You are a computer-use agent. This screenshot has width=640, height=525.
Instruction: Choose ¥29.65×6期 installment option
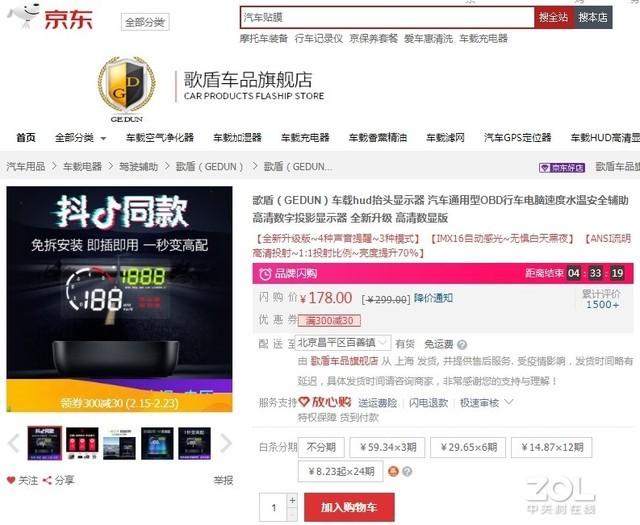pyautogui.click(x=468, y=447)
